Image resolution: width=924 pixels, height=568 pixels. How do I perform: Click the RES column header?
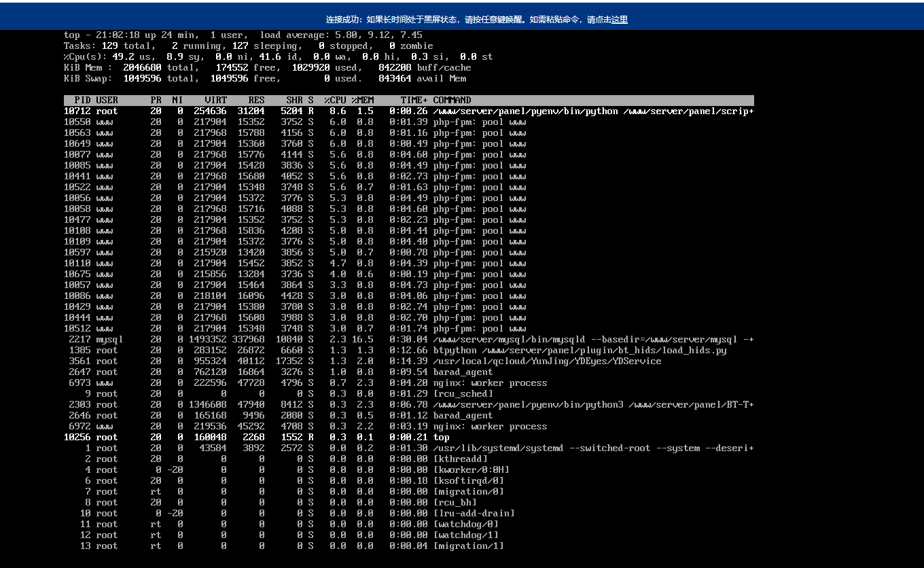(257, 100)
